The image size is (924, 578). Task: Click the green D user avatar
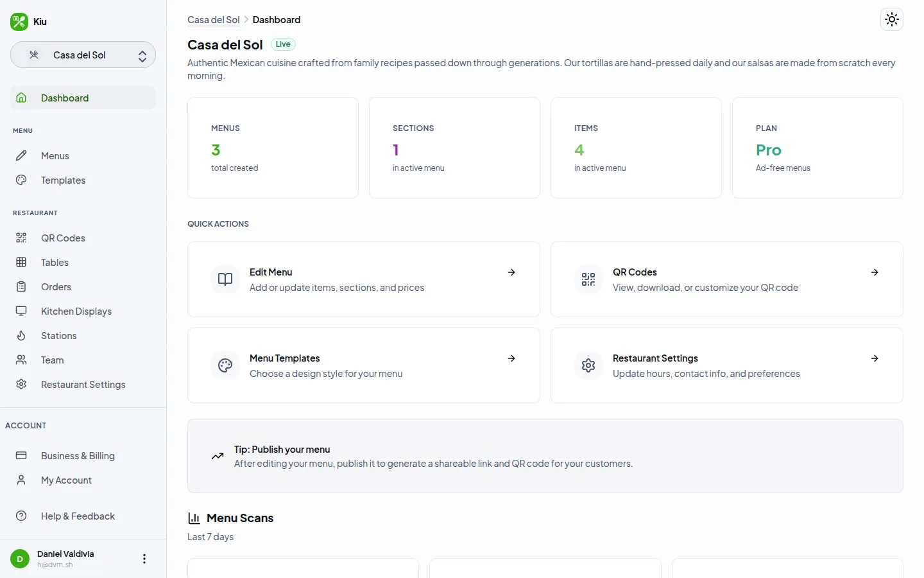click(x=20, y=559)
